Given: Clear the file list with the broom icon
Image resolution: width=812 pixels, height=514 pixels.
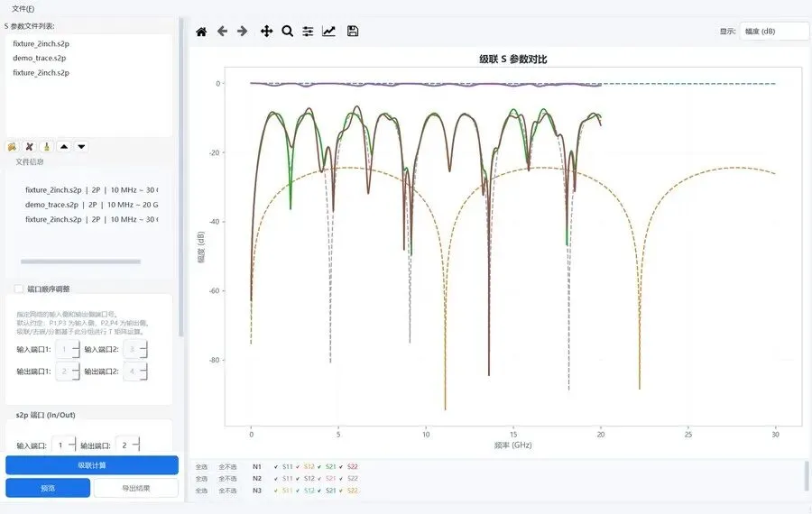Looking at the screenshot, I should tap(47, 147).
